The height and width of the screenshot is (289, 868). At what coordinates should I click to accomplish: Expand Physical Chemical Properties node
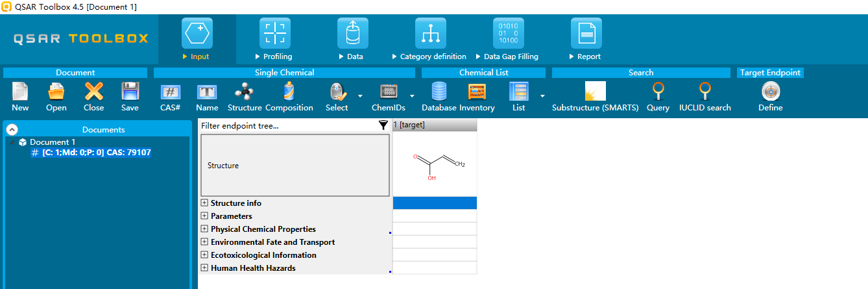(204, 229)
